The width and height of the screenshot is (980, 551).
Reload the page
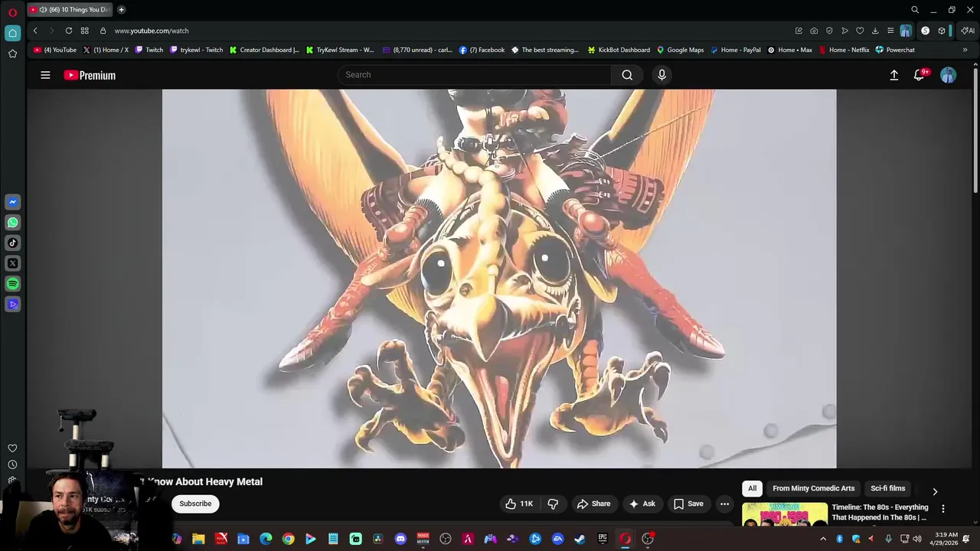69,31
